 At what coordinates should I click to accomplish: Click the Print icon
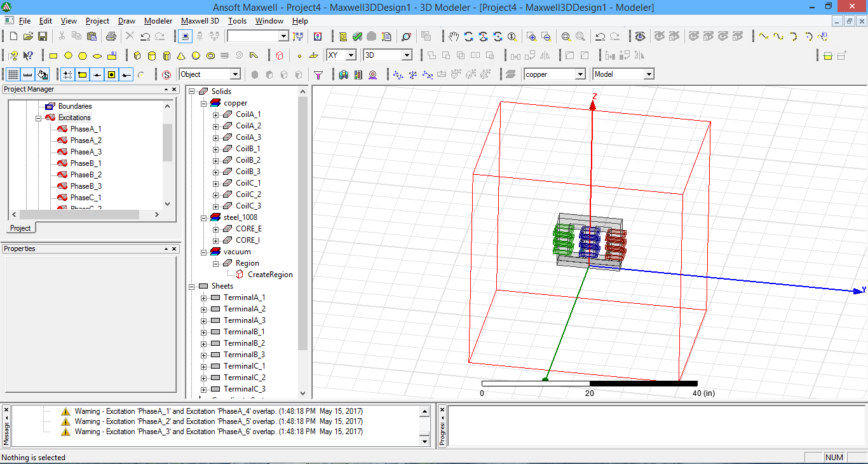112,36
